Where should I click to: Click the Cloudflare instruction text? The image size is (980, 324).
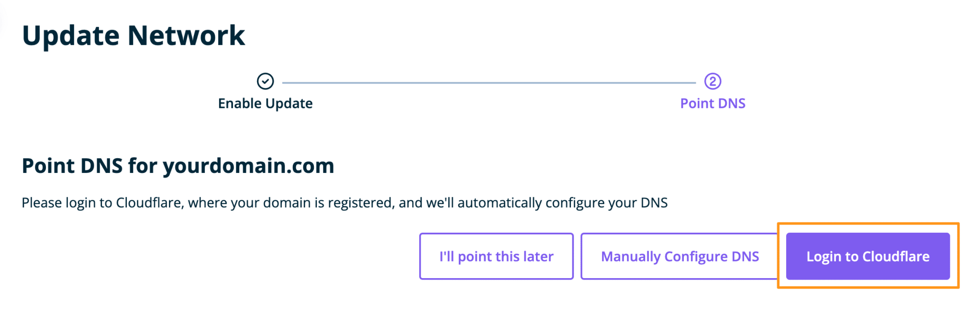click(x=345, y=202)
